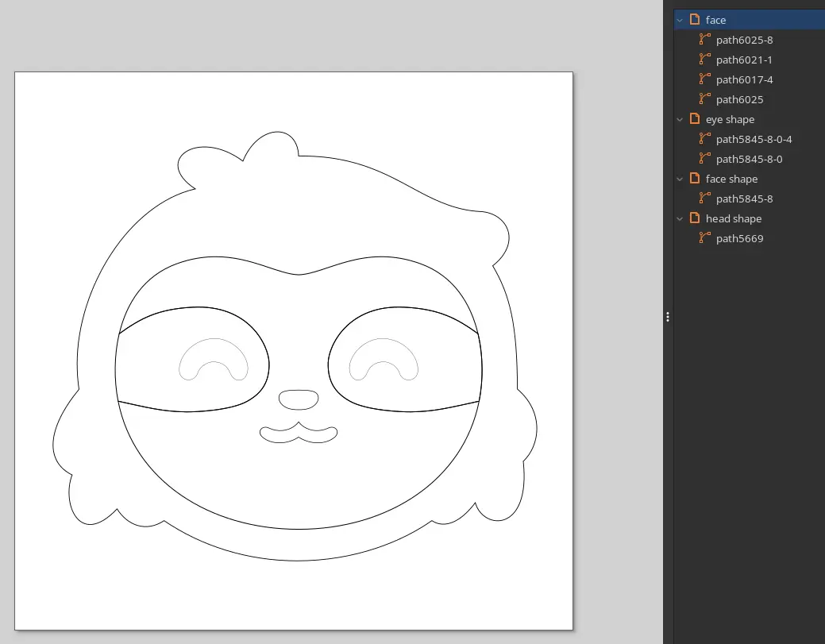Click the path icon beside path5845-8-0
This screenshot has height=644, width=825.
704,159
